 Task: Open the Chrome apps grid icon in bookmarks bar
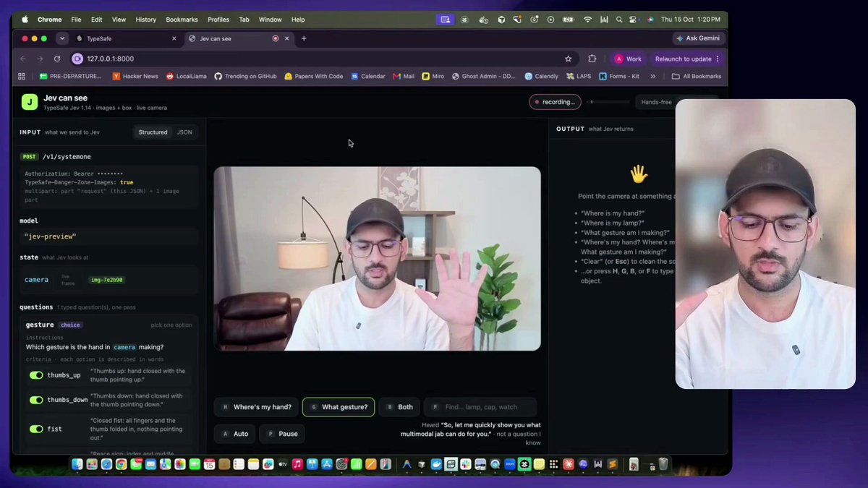pos(22,76)
